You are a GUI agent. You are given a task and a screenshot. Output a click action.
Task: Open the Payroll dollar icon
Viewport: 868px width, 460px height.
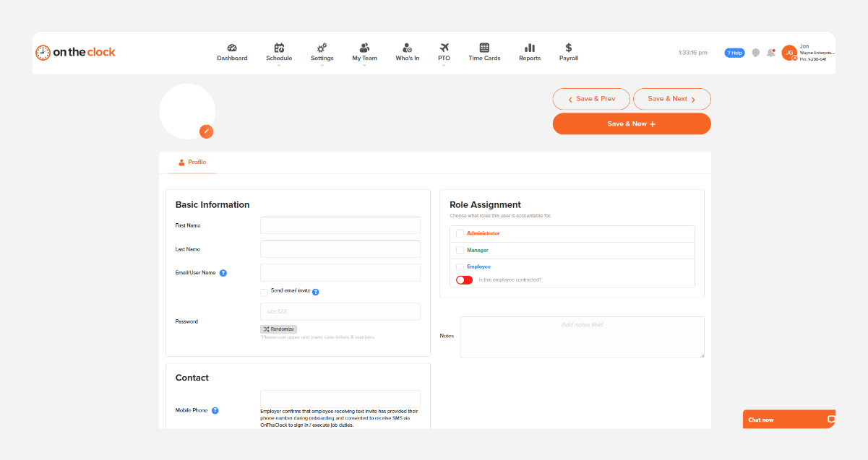(569, 48)
